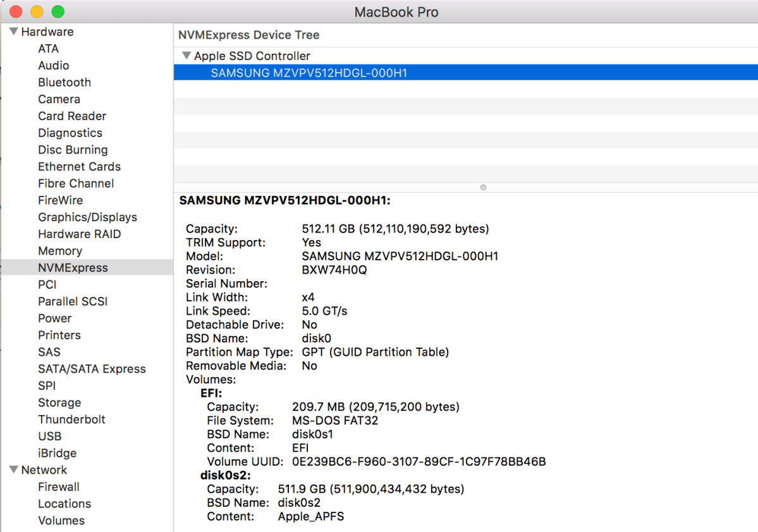The width and height of the screenshot is (758, 532).
Task: Open SPI section
Action: [47, 386]
